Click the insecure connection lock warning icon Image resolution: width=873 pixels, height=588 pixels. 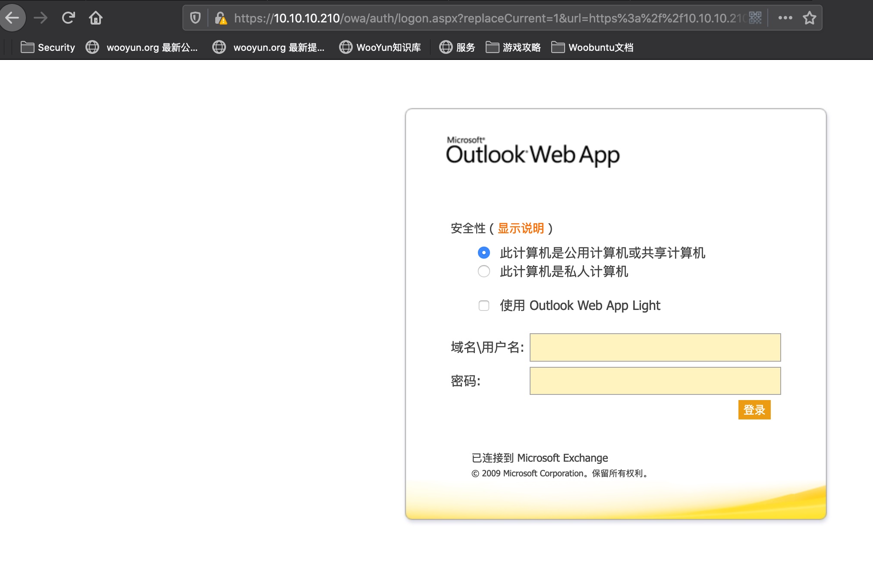coord(221,18)
